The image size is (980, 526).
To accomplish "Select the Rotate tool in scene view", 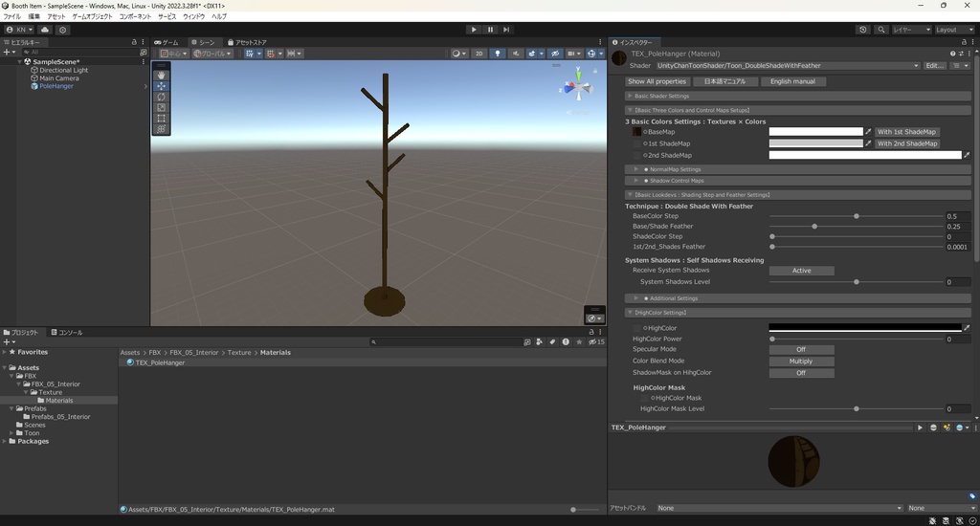I will click(x=161, y=97).
